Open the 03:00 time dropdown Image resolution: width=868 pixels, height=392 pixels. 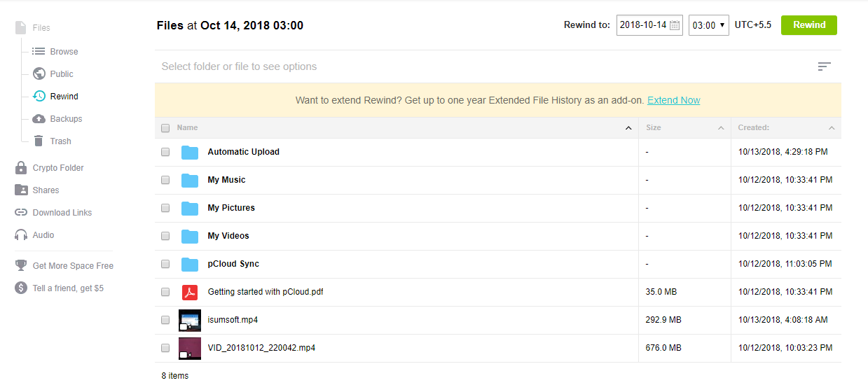(709, 25)
